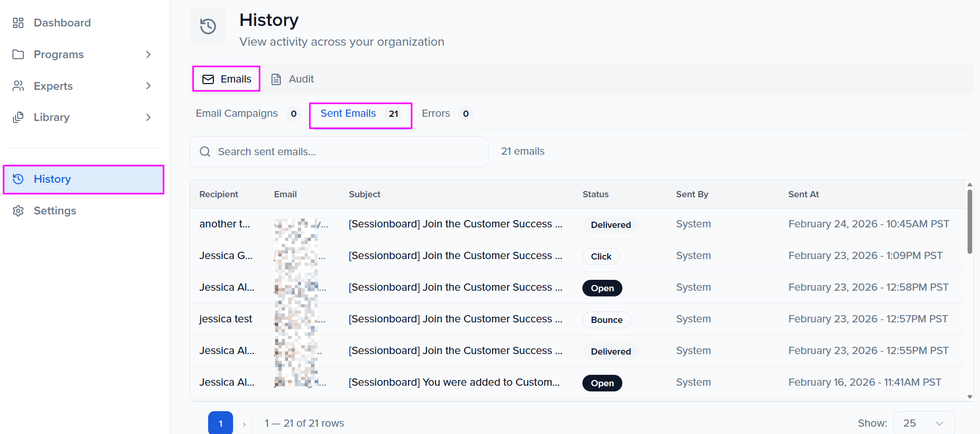The width and height of the screenshot is (980, 434).
Task: Click the History clock icon in sidebar
Action: click(x=18, y=179)
